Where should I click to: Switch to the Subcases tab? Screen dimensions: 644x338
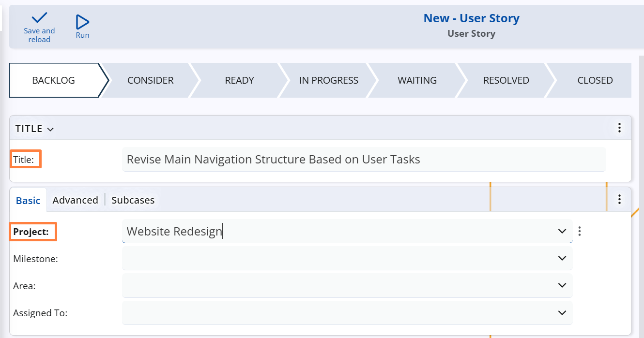[133, 200]
